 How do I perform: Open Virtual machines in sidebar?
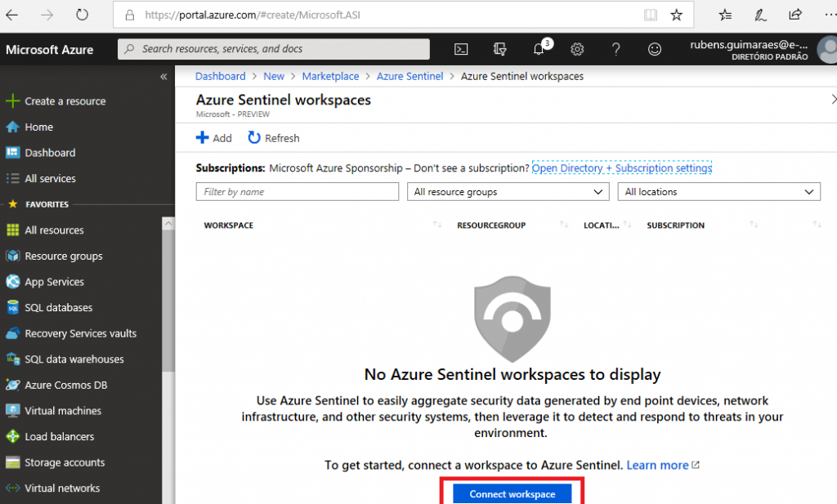pyautogui.click(x=63, y=411)
